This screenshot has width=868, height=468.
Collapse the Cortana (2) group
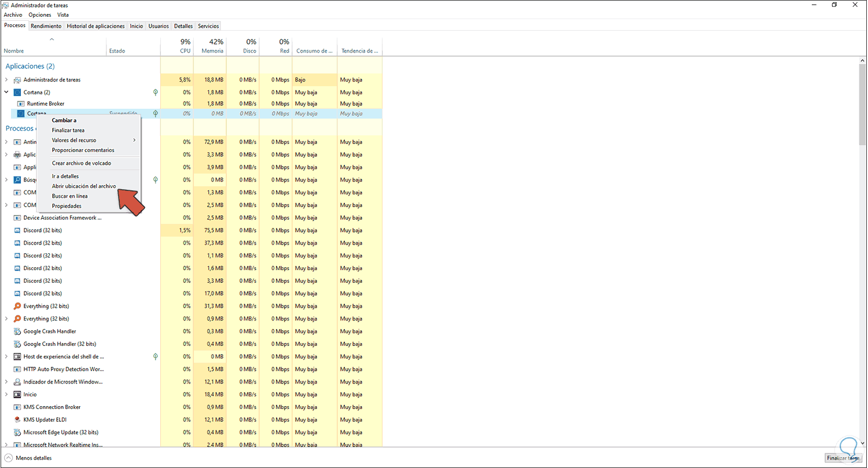[x=6, y=92]
